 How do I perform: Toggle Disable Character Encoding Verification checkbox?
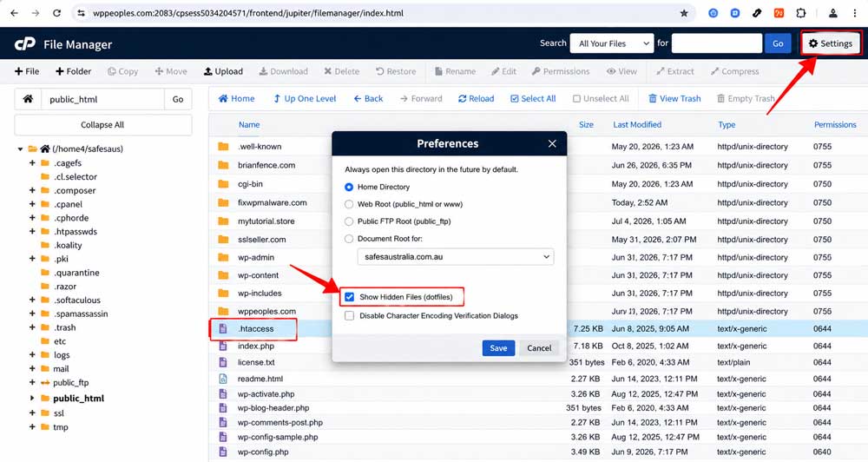point(349,316)
